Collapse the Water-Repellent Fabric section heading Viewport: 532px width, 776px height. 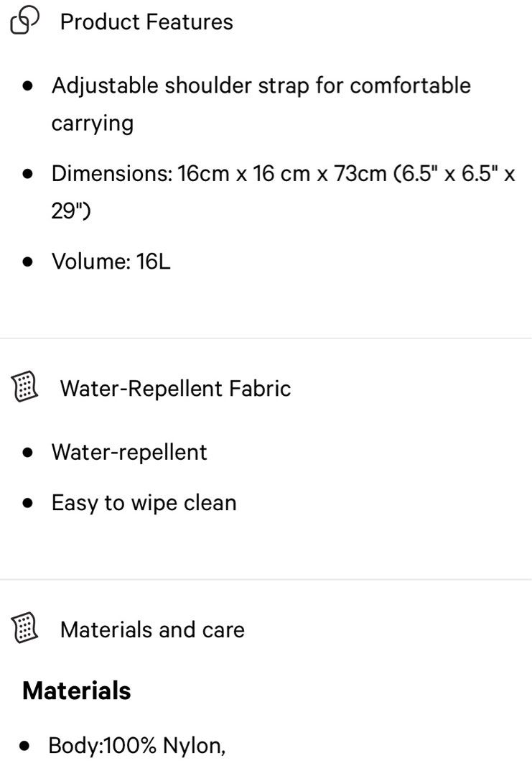pos(175,389)
